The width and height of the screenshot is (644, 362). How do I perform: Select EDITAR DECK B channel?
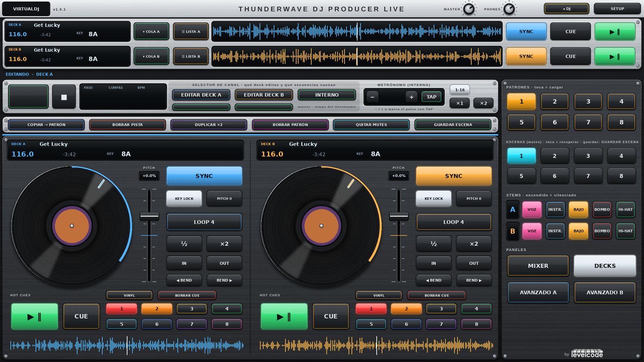point(264,95)
